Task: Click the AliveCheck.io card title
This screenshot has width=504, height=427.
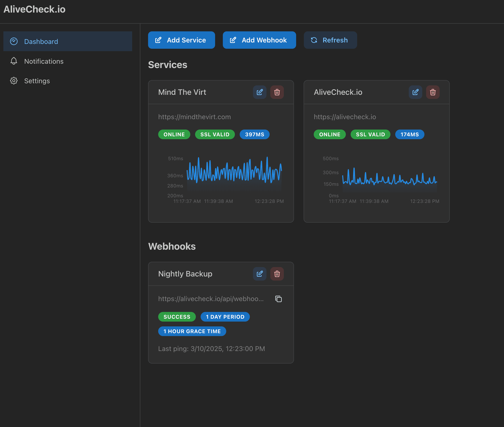Action: pyautogui.click(x=338, y=92)
